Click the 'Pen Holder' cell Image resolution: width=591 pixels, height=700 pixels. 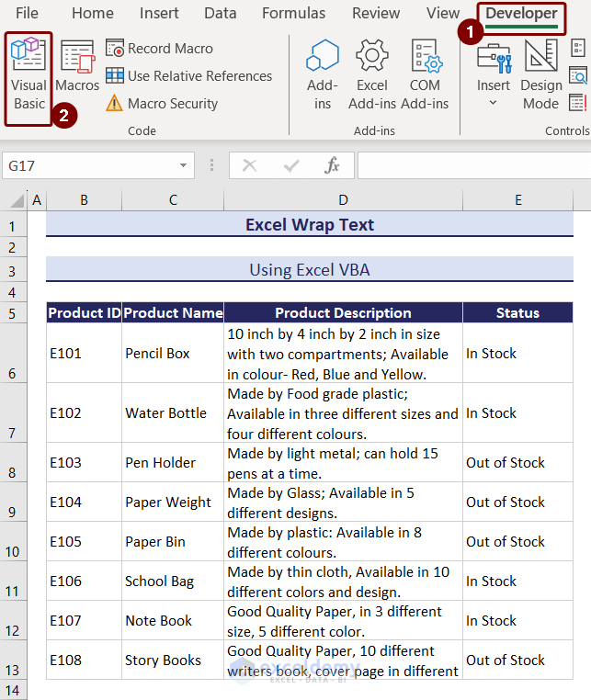coord(173,462)
